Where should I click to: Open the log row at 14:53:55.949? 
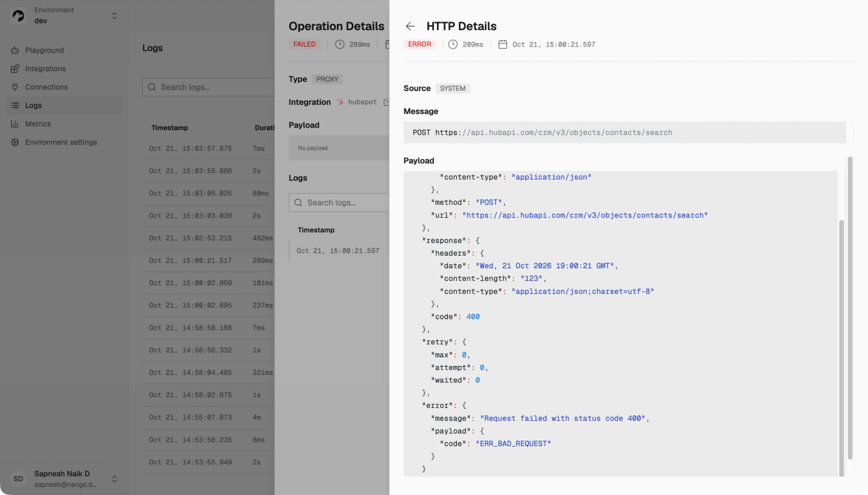coord(209,462)
